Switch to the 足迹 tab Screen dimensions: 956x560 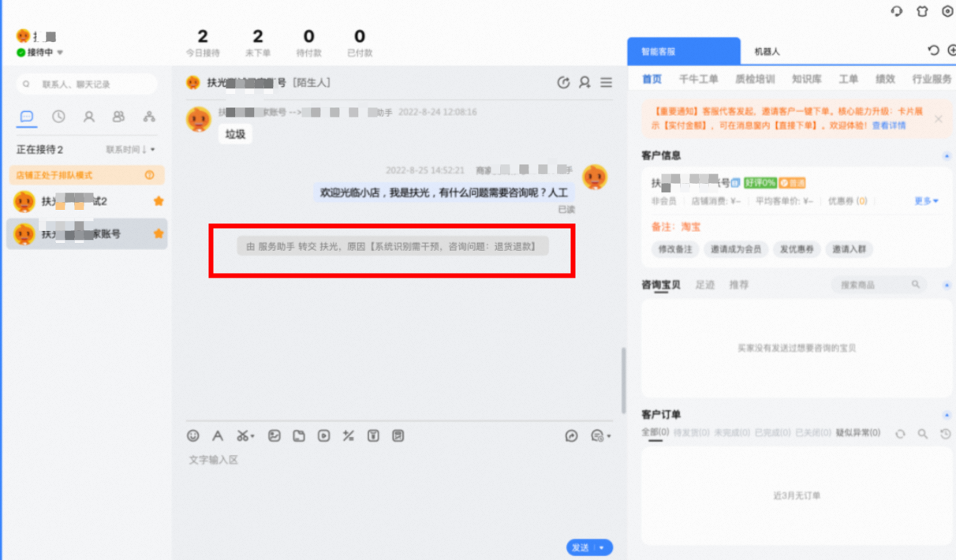704,285
